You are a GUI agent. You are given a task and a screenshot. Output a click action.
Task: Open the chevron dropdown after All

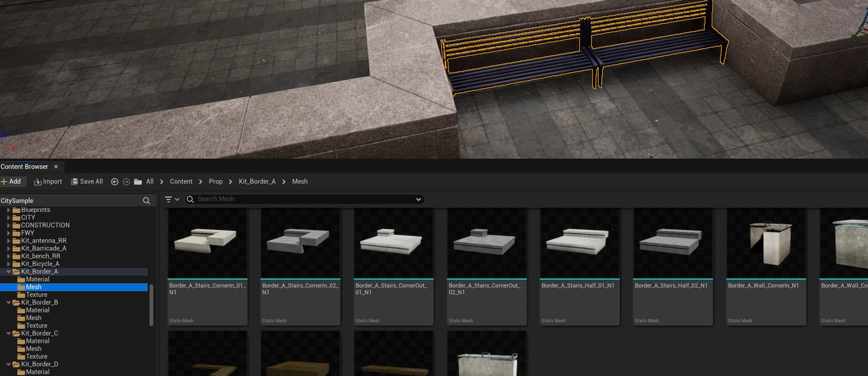point(162,182)
